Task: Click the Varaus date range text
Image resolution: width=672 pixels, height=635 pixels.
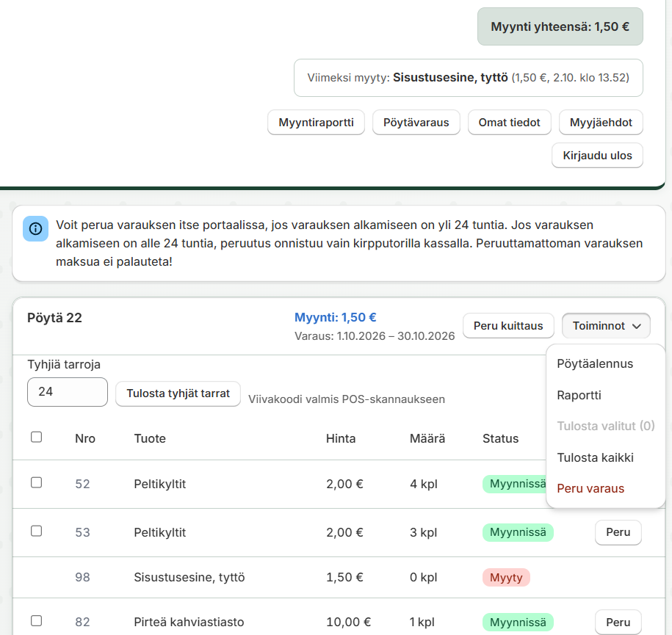Action: coord(375,336)
